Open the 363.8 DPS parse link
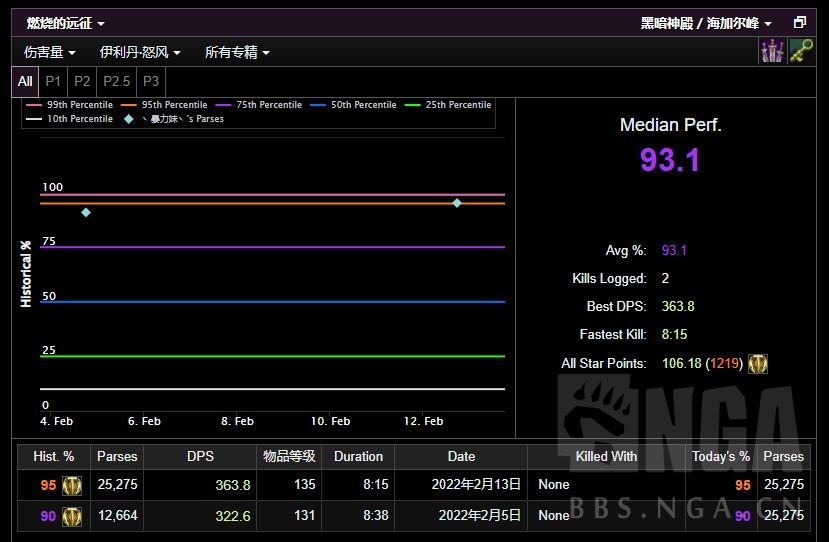This screenshot has height=542, width=829. tap(233, 485)
